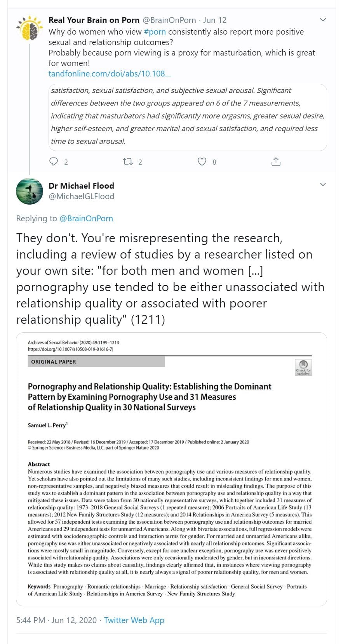This screenshot has height=644, width=343.
Task: Click the Real Your Brain on Porn name
Action: tap(94, 20)
